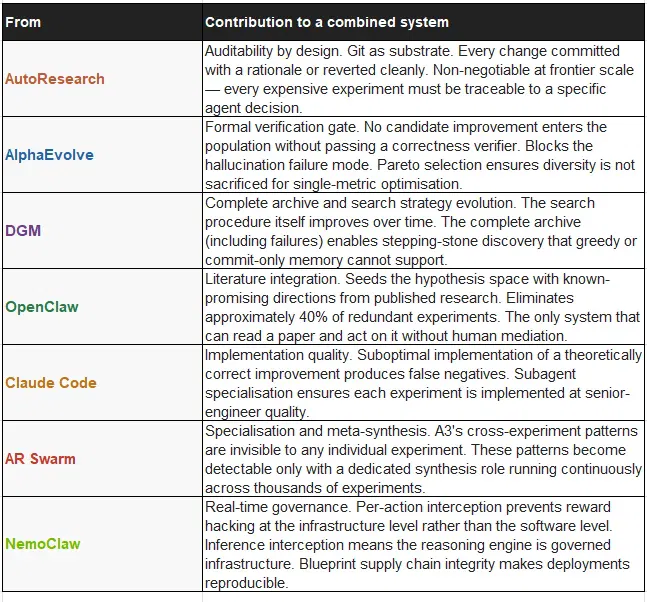Screen dimensions: 647x602
Task: Click 'Git as substrate' text in first row
Action: 400,51
